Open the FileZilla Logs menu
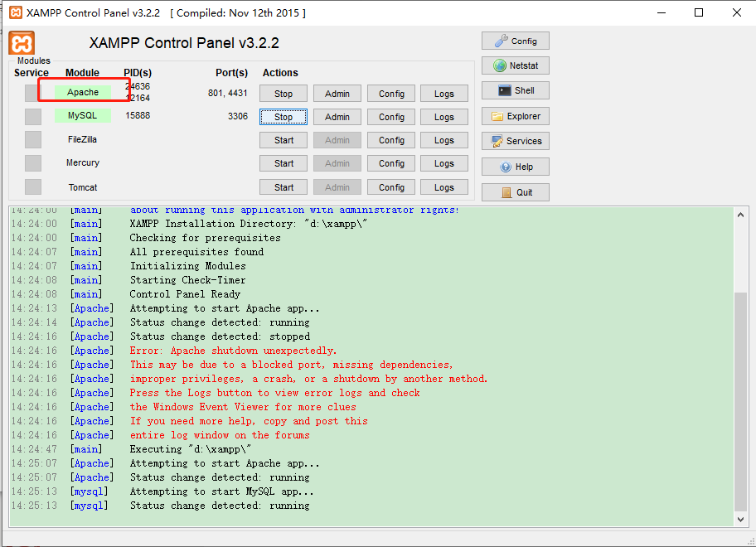 (x=444, y=140)
